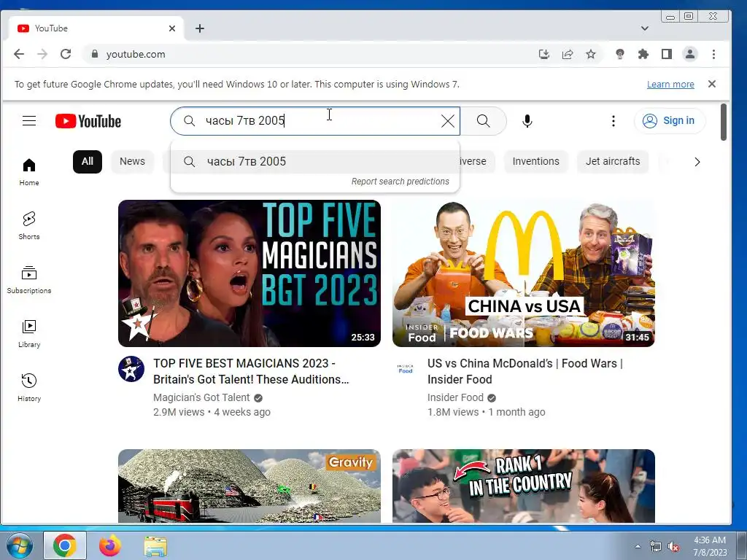Bookmark this page with the star icon
The image size is (747, 560).
point(591,54)
